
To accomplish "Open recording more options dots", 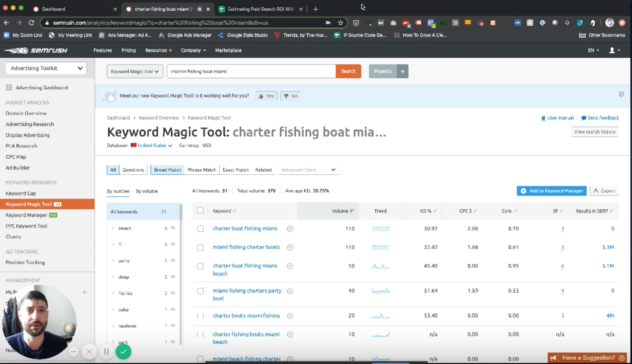I will pos(73,351).
